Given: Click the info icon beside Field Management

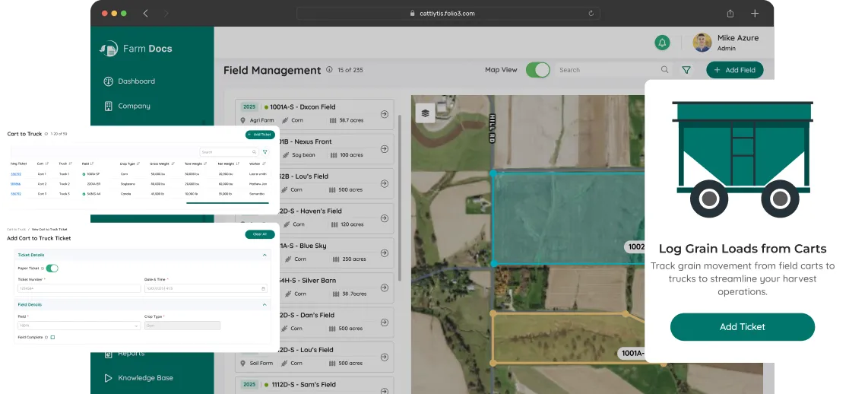Looking at the screenshot, I should coord(329,70).
